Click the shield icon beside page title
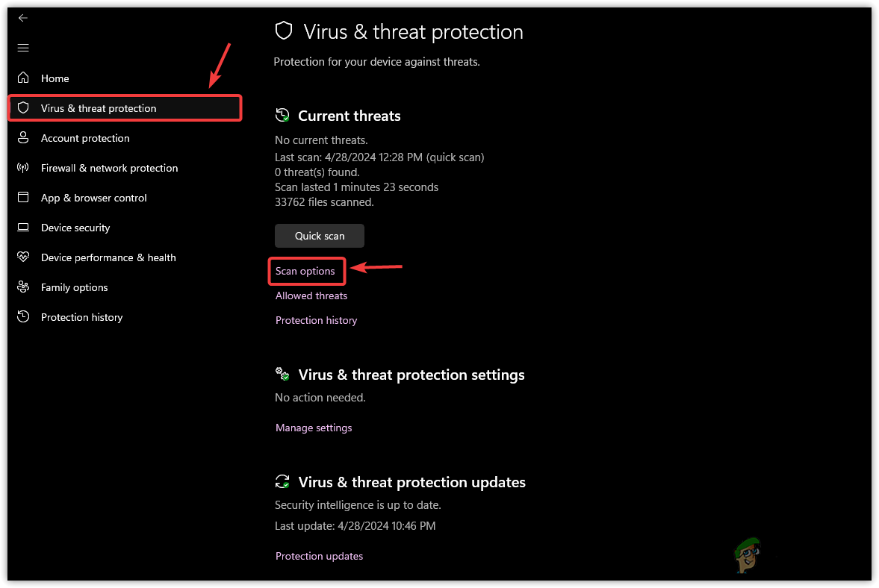 (284, 31)
